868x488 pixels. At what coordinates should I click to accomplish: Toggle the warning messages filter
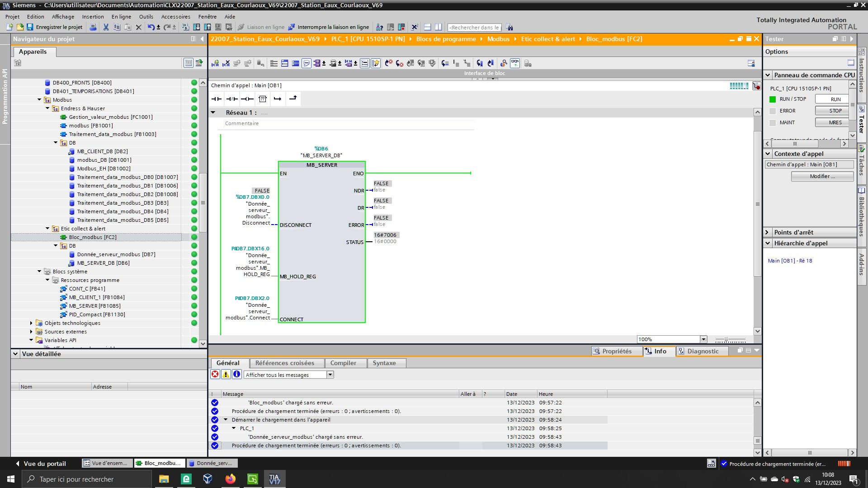point(226,375)
